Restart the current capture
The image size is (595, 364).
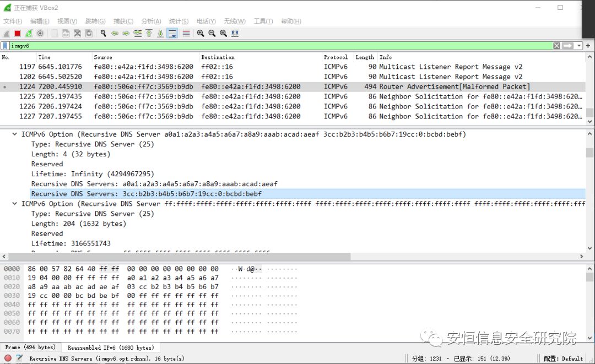[x=29, y=34]
